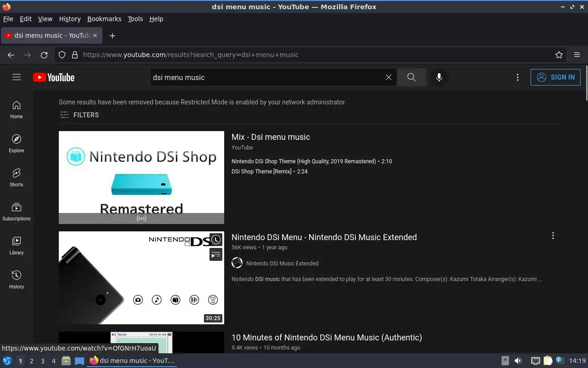Click the Firefox forward arrow
Screen dimensions: 588x368
point(28,55)
